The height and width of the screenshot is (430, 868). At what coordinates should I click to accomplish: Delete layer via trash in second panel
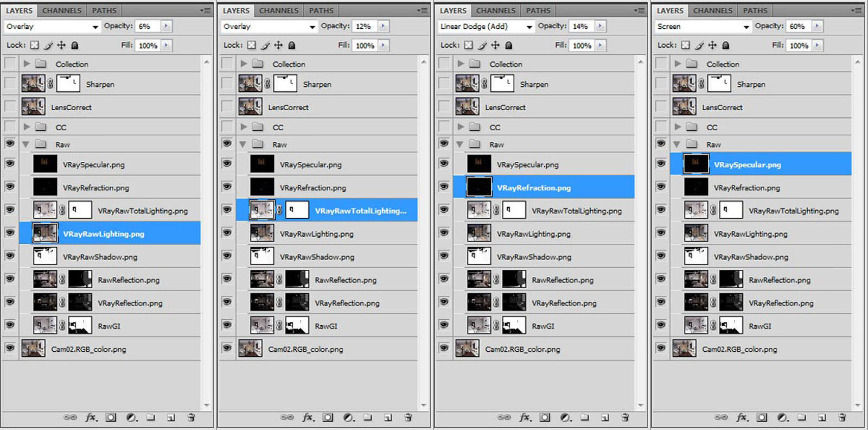point(408,418)
